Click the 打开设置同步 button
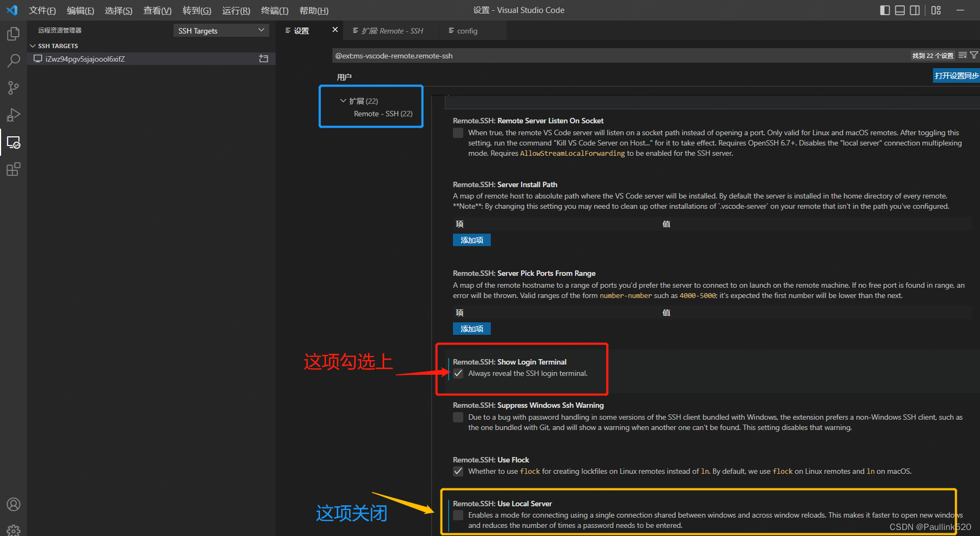Image resolution: width=980 pixels, height=536 pixels. (x=956, y=76)
